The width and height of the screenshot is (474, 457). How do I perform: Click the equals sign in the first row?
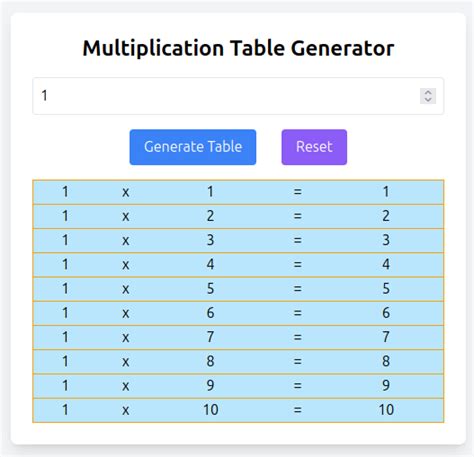click(298, 192)
